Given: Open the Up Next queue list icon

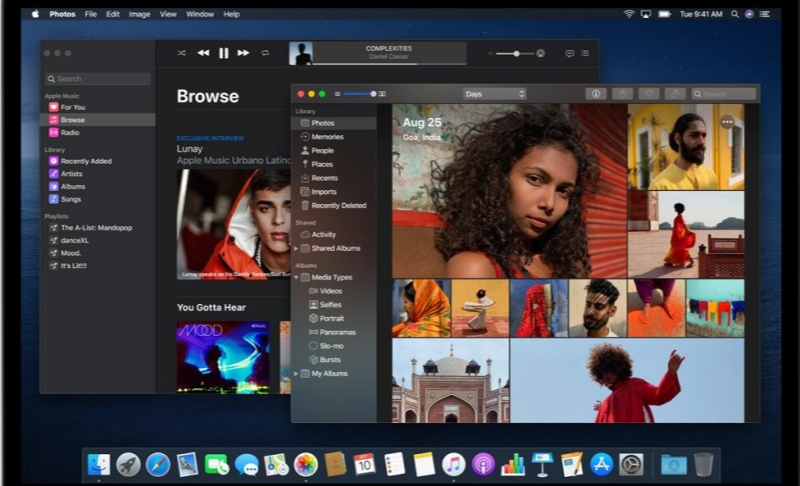Looking at the screenshot, I should (x=585, y=54).
